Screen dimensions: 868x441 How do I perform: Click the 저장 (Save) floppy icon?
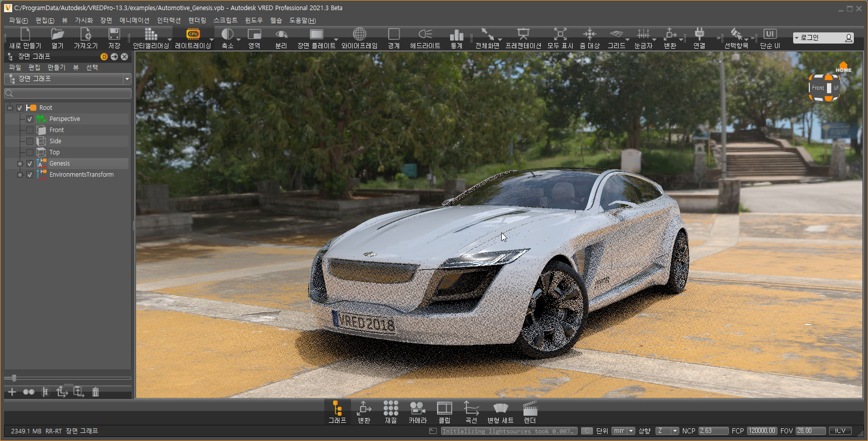(x=114, y=34)
